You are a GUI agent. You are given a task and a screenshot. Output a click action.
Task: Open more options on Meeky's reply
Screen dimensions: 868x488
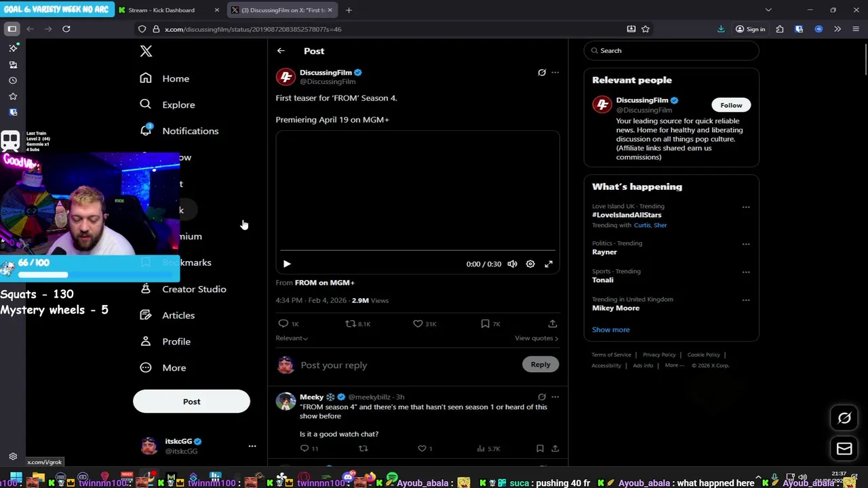point(555,397)
